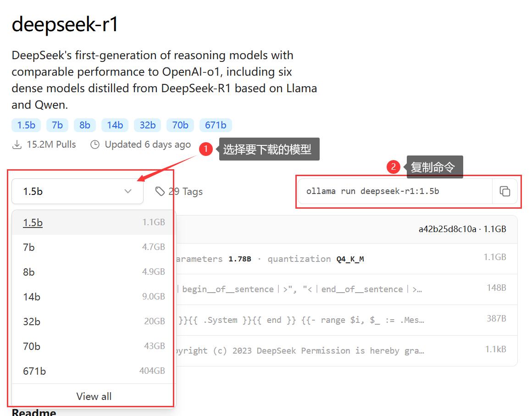
Task: Click the download pulls icon
Action: [17, 144]
